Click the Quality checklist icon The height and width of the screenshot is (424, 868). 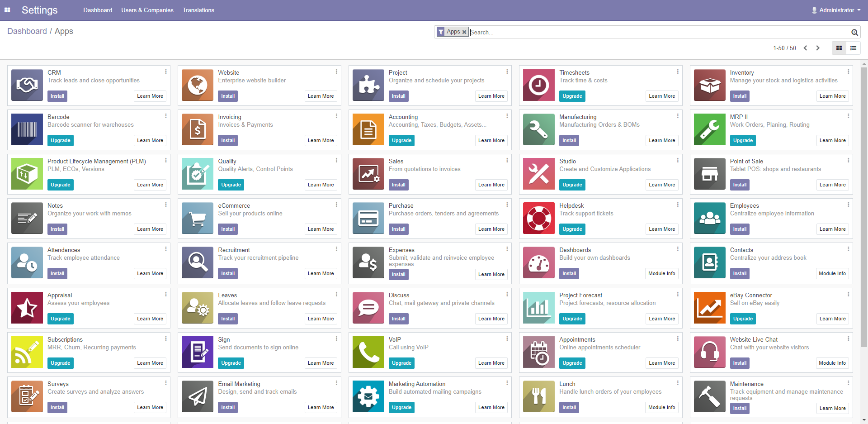click(198, 174)
